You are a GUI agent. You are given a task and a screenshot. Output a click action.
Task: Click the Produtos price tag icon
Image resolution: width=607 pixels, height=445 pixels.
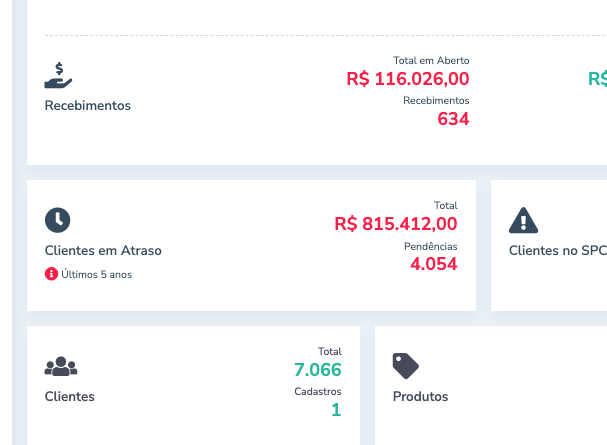(x=406, y=366)
